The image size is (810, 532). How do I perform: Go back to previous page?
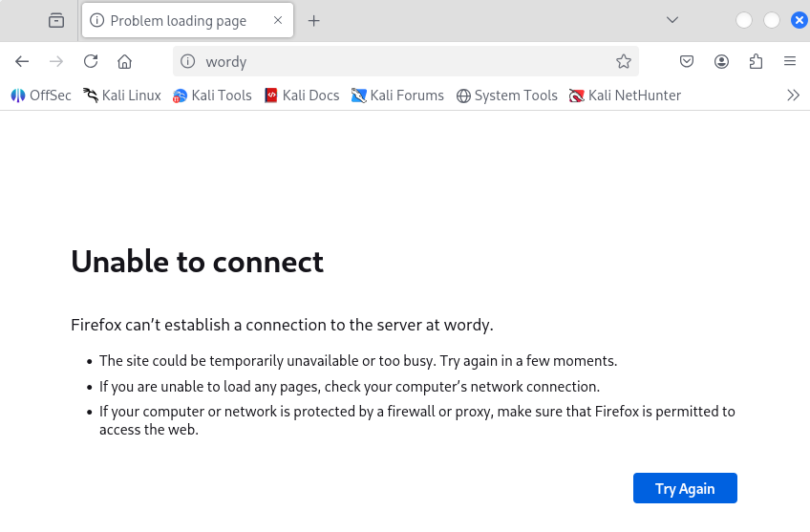pos(22,61)
